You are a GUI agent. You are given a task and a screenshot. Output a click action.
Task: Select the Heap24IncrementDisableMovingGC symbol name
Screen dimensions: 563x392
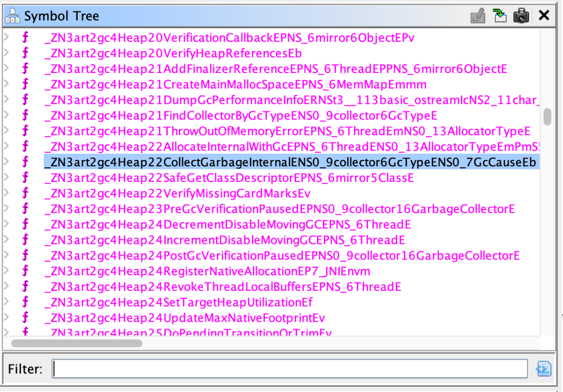(225, 240)
